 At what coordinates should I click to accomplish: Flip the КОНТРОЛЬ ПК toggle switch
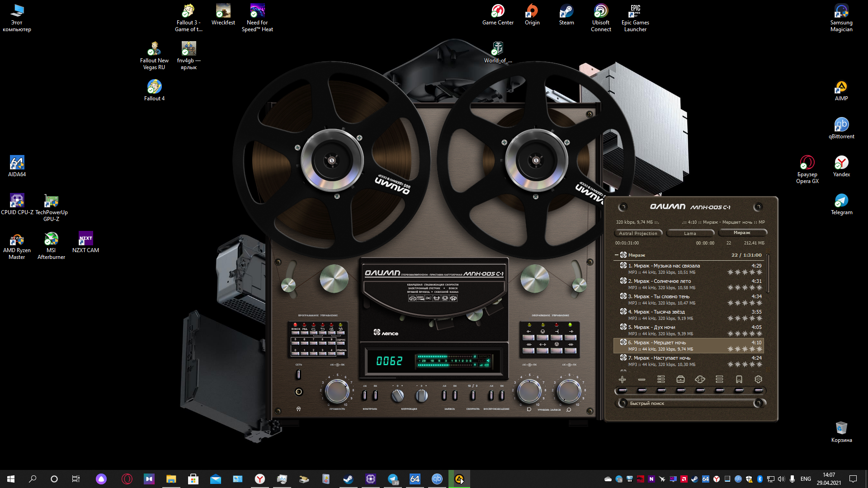point(375,395)
